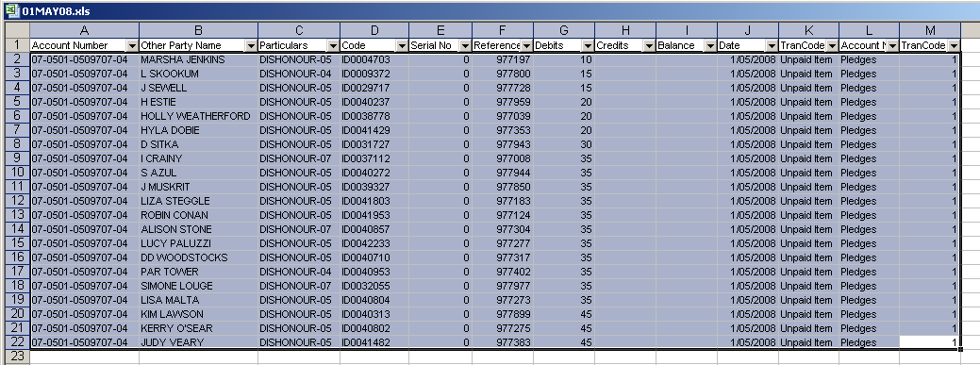Click the J SEWELL cell

199,88
